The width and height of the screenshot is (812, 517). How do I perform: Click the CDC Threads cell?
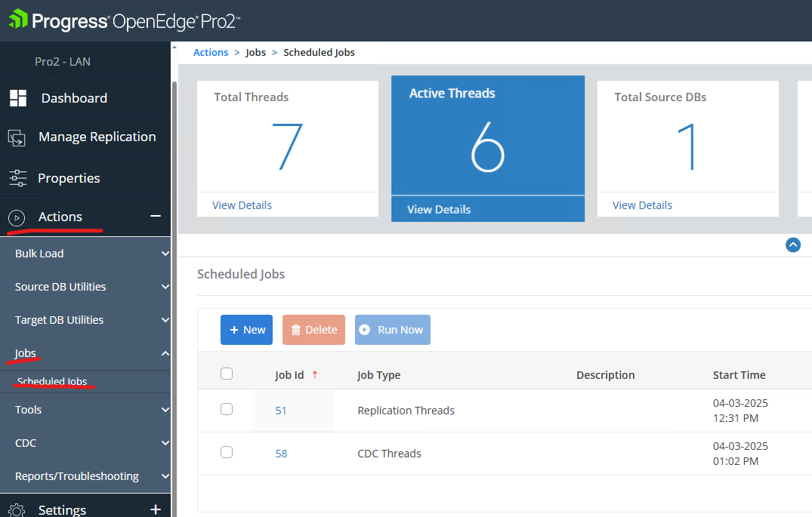(390, 454)
